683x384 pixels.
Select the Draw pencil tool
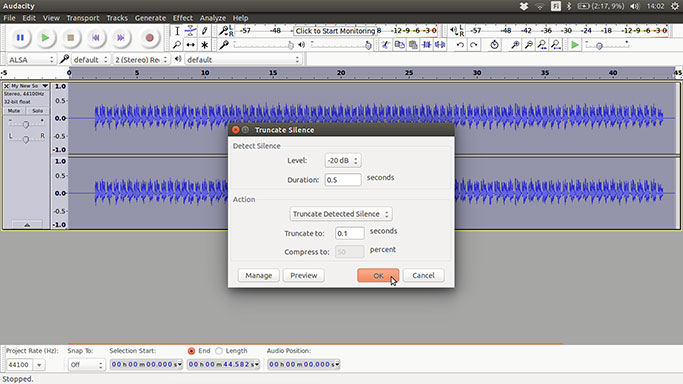[204, 31]
